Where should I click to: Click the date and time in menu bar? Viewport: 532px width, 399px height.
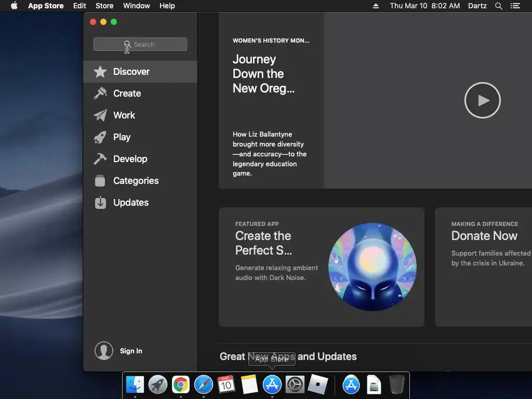425,6
